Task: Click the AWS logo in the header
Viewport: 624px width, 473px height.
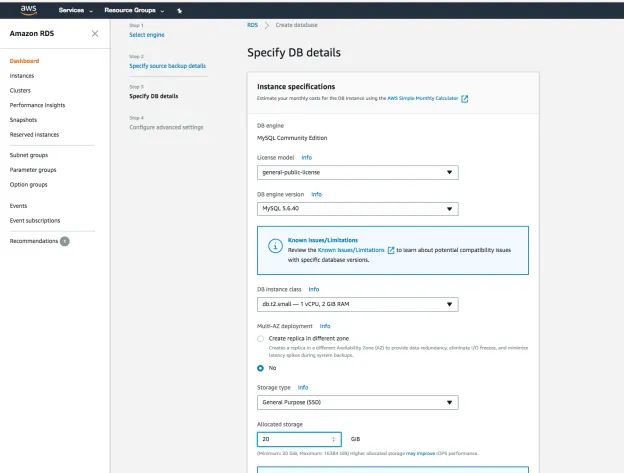Action: point(29,10)
